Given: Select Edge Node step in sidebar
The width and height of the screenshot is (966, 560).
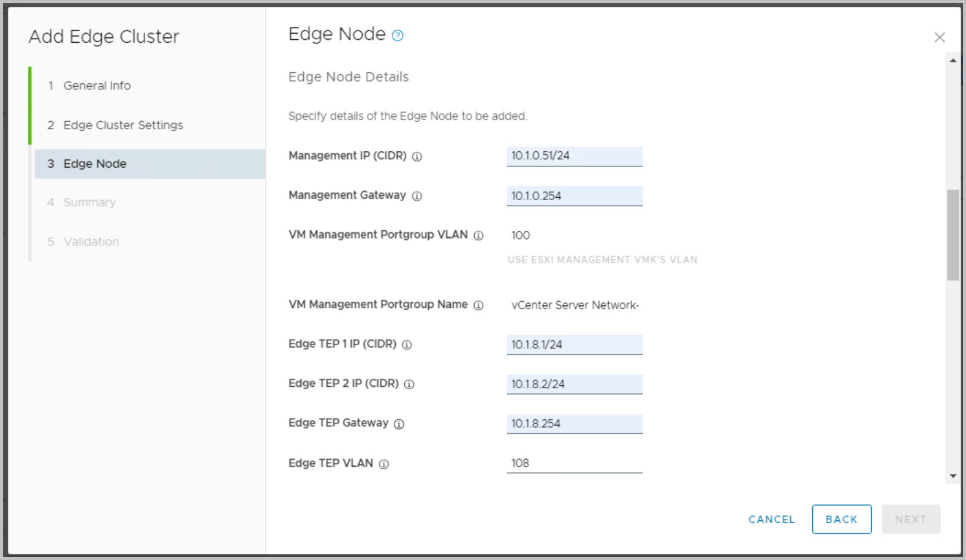Looking at the screenshot, I should tap(95, 164).
